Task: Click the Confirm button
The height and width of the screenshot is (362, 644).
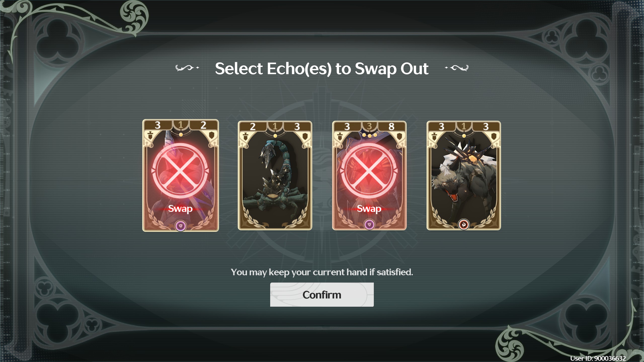Action: point(322,294)
